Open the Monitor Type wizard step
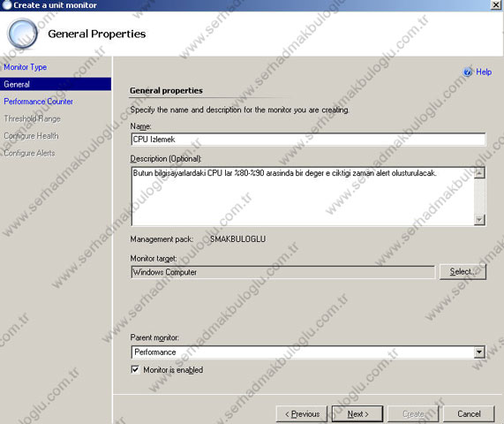The width and height of the screenshot is (504, 424). (26, 67)
